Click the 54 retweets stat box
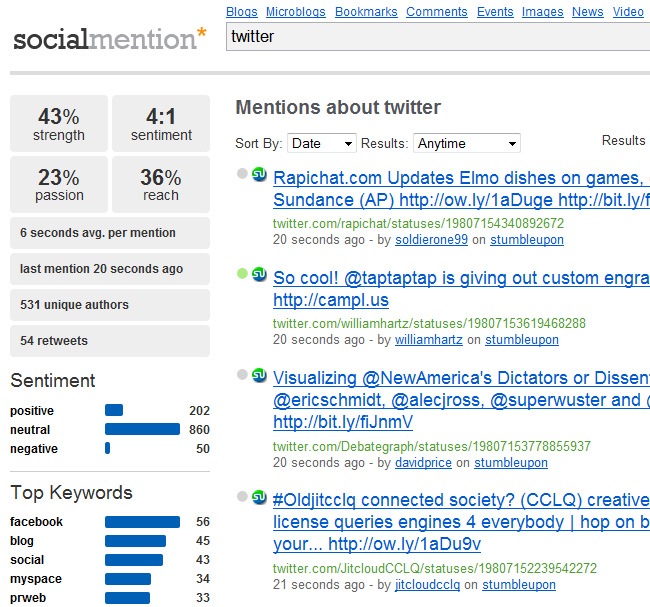650x607 pixels. [x=110, y=341]
